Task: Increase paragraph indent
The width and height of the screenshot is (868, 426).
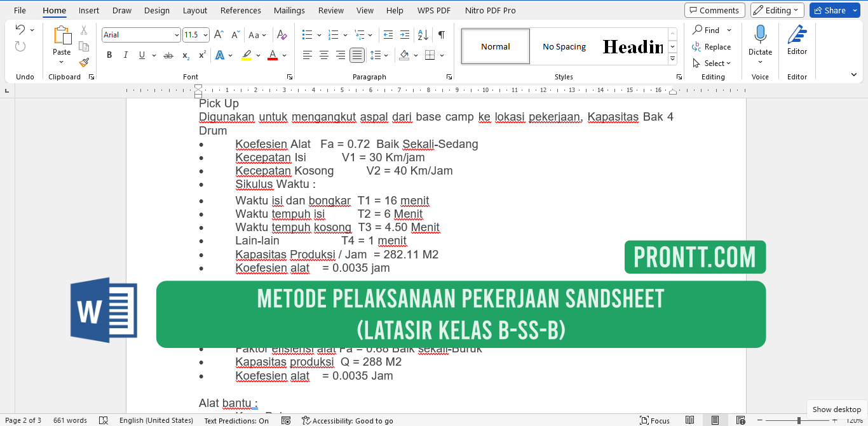Action: [x=405, y=35]
